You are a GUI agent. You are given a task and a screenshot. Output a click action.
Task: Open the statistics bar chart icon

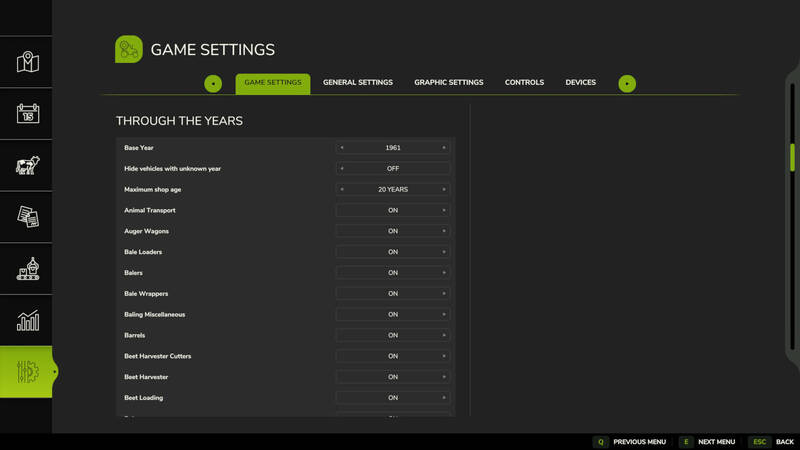coord(28,320)
